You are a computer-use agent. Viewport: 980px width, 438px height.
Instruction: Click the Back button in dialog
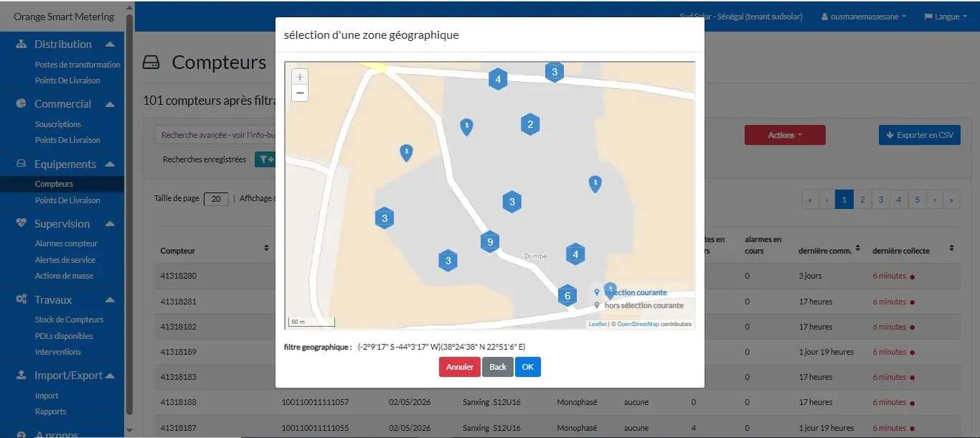click(x=498, y=367)
